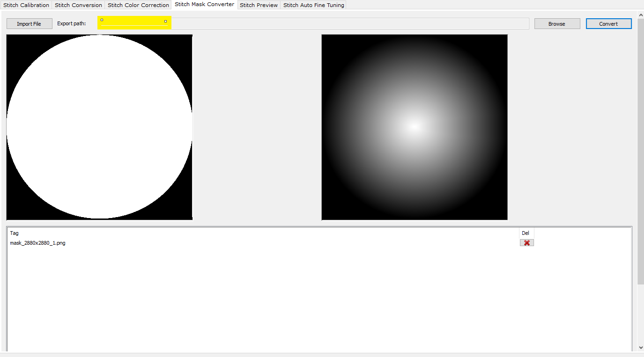The width and height of the screenshot is (644, 357).
Task: Open the Stitch Preview tab
Action: click(x=259, y=5)
